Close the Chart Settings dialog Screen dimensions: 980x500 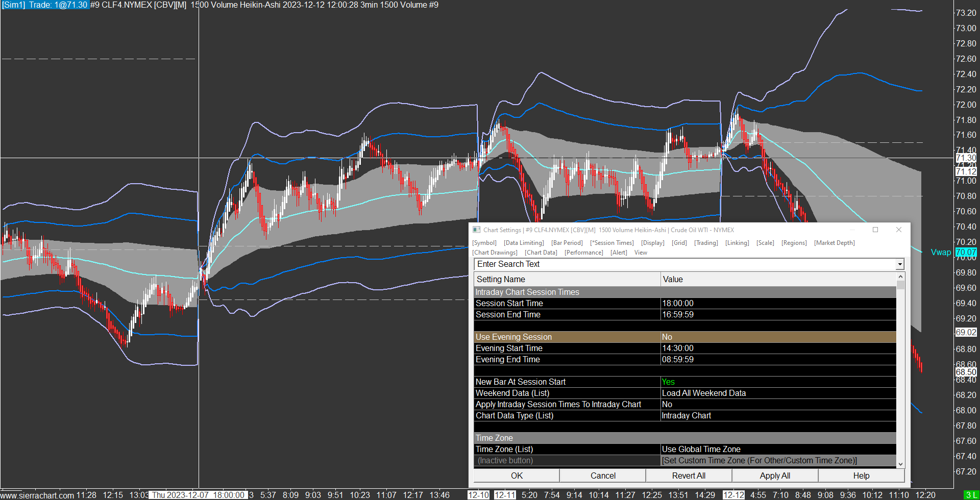899,230
